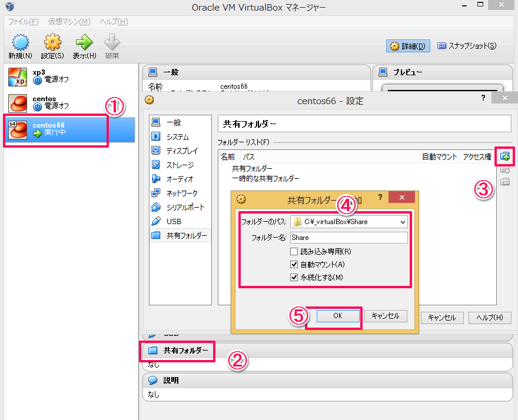Click the フォルダー名 input field
Screen dimensions: 518x420
[349, 238]
